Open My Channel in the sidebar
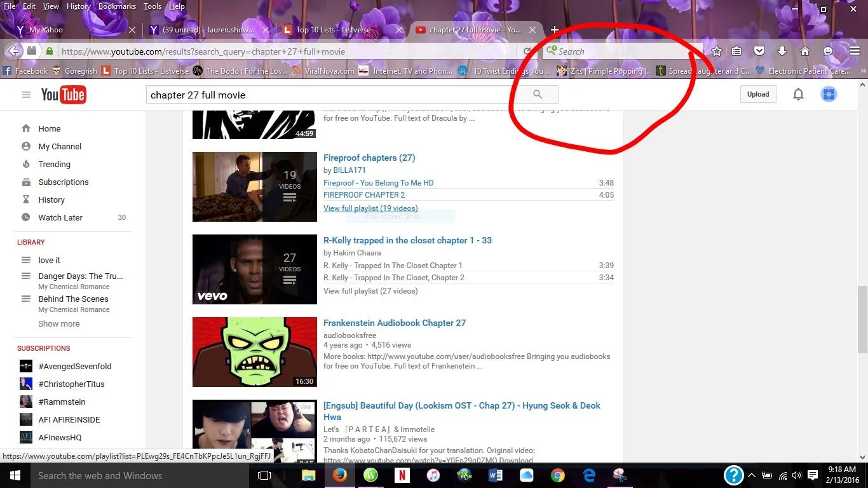 click(x=60, y=146)
